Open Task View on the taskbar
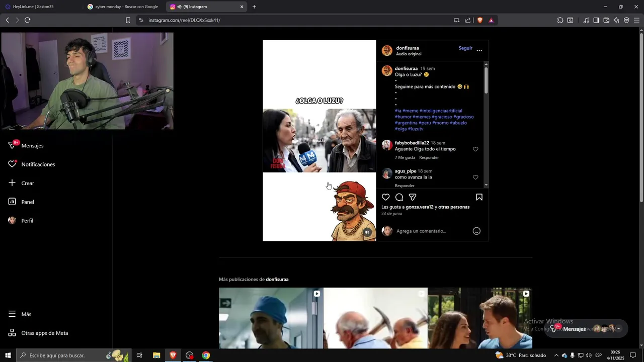 click(x=139, y=355)
